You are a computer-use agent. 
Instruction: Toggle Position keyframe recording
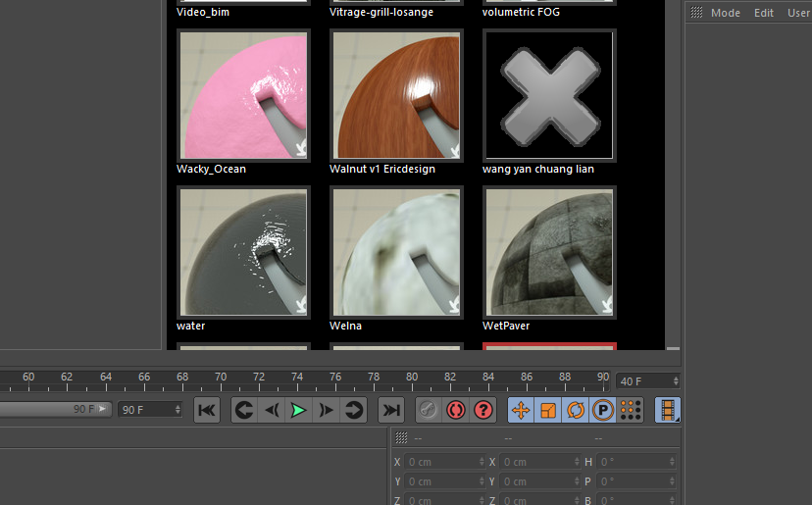coord(521,410)
